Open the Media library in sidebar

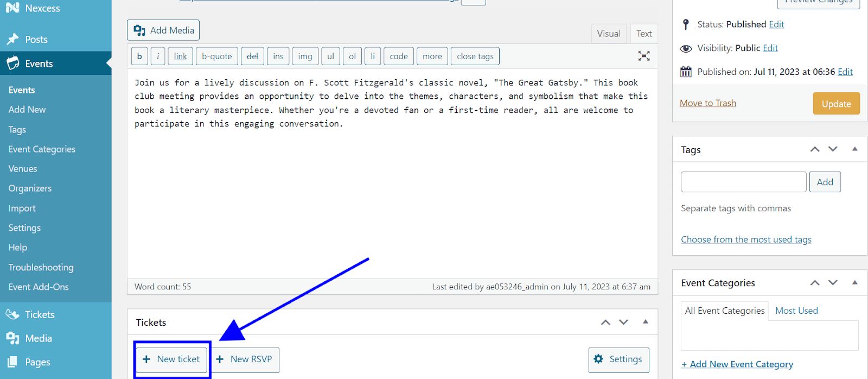(x=38, y=338)
